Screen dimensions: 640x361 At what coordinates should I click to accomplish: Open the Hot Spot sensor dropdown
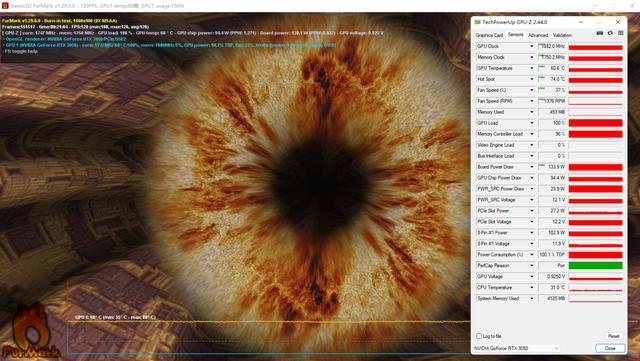point(531,79)
